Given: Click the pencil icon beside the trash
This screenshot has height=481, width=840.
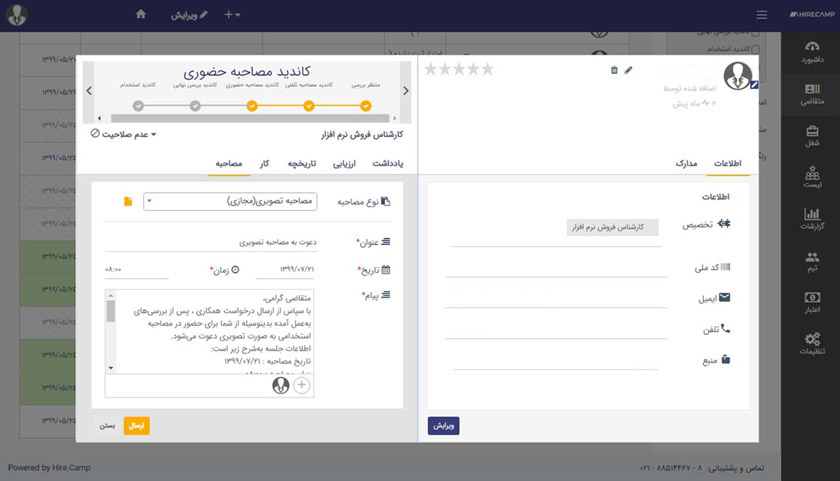Looking at the screenshot, I should coord(629,70).
